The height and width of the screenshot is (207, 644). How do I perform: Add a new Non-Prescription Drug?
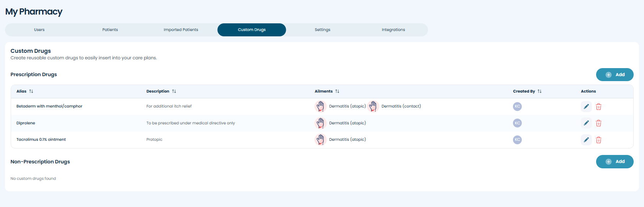coord(615,162)
